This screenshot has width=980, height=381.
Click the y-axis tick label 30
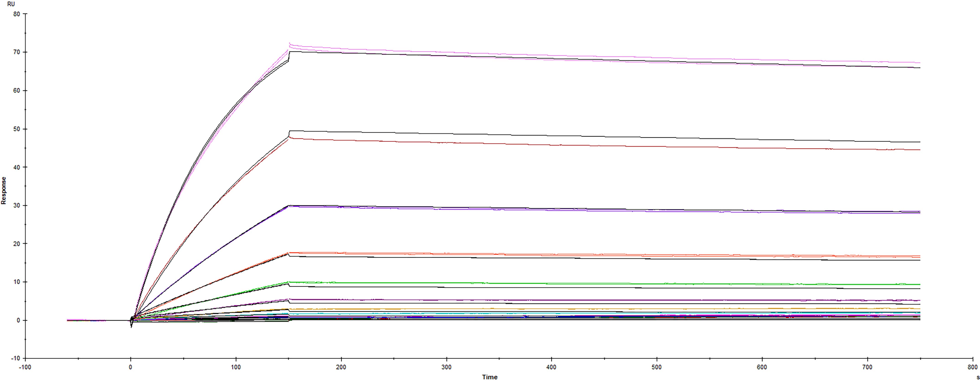point(16,205)
